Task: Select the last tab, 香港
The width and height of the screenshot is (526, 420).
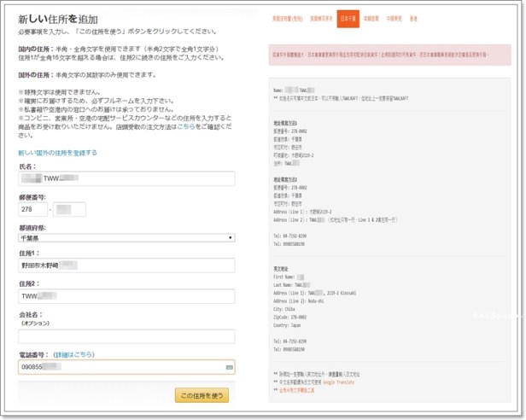Action: tap(417, 17)
